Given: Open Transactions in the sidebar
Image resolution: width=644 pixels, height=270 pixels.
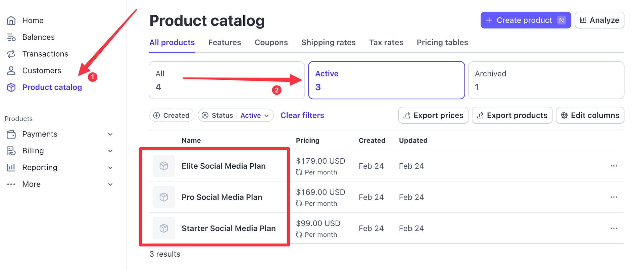Looking at the screenshot, I should click(45, 54).
